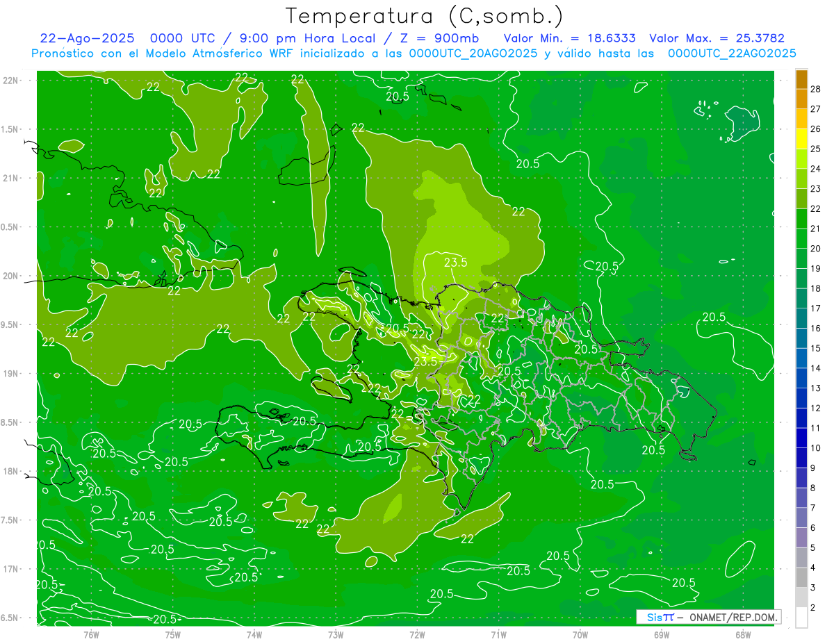Click the '17N' latitude axis label
834x644 pixels.
(x=10, y=569)
